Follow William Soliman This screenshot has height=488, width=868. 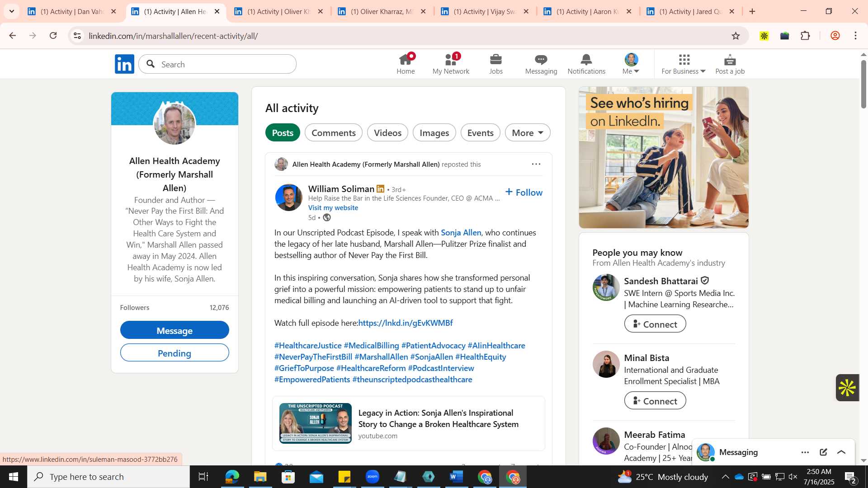524,192
